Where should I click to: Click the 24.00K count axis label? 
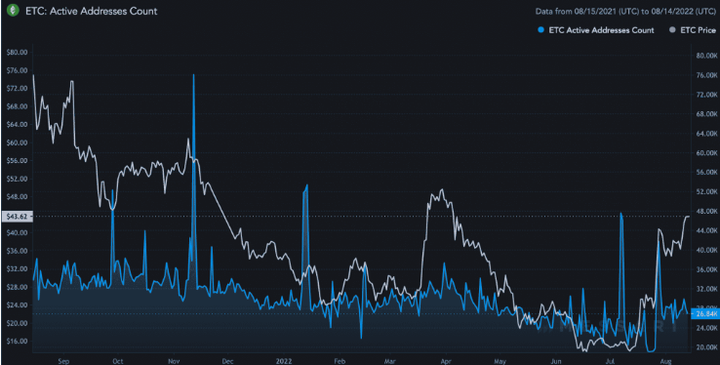point(706,328)
